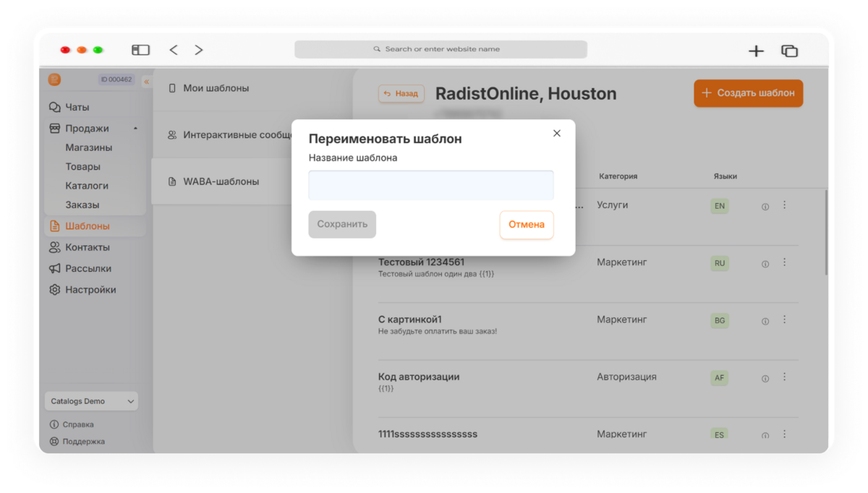Collapse the Продажи section arrow
868x493 pixels.
pyautogui.click(x=135, y=129)
